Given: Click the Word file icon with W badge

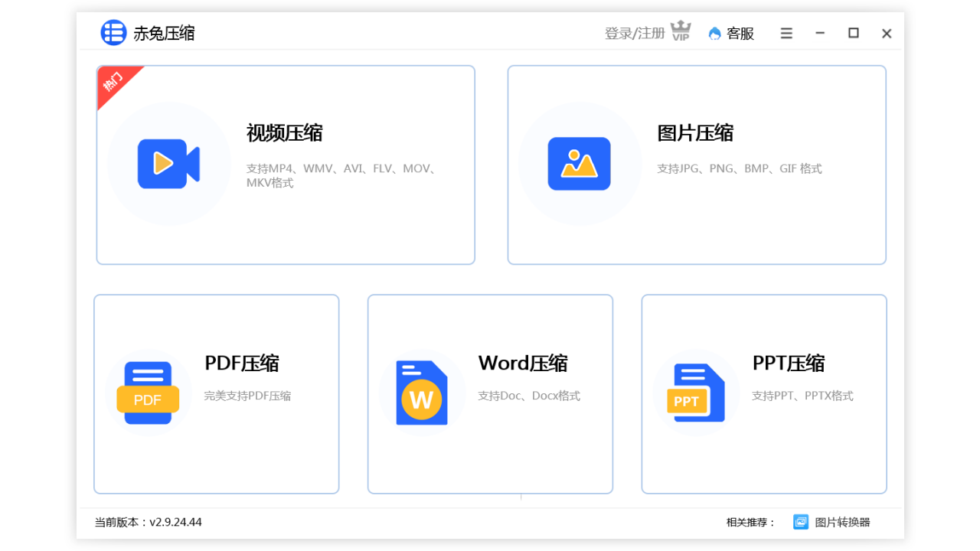Looking at the screenshot, I should tap(422, 393).
